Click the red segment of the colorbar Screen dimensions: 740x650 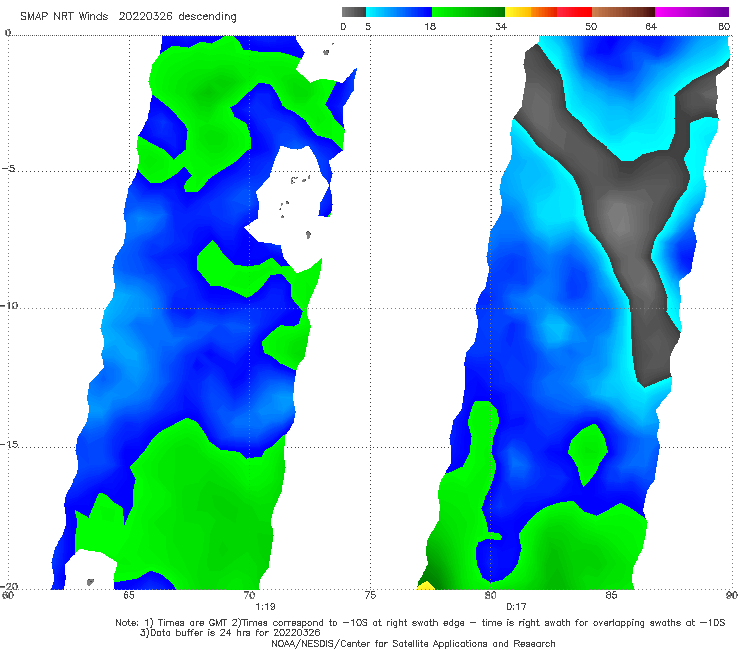pos(574,12)
